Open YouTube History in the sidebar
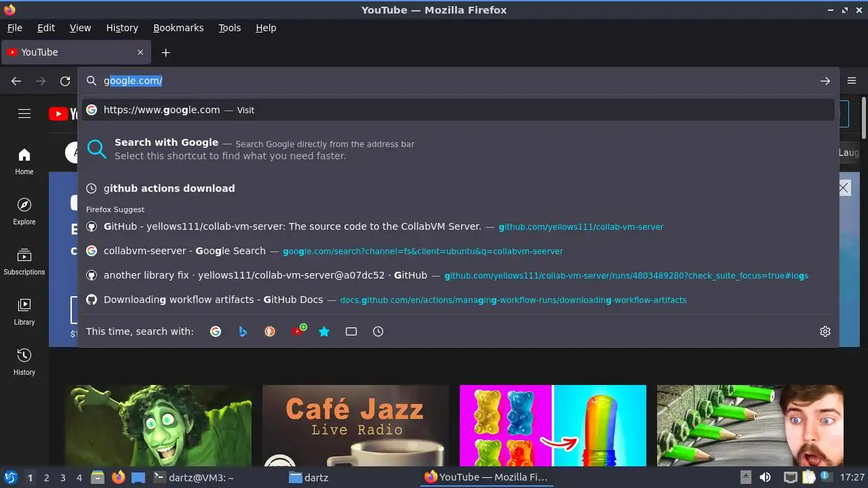The height and width of the screenshot is (488, 868). (24, 362)
